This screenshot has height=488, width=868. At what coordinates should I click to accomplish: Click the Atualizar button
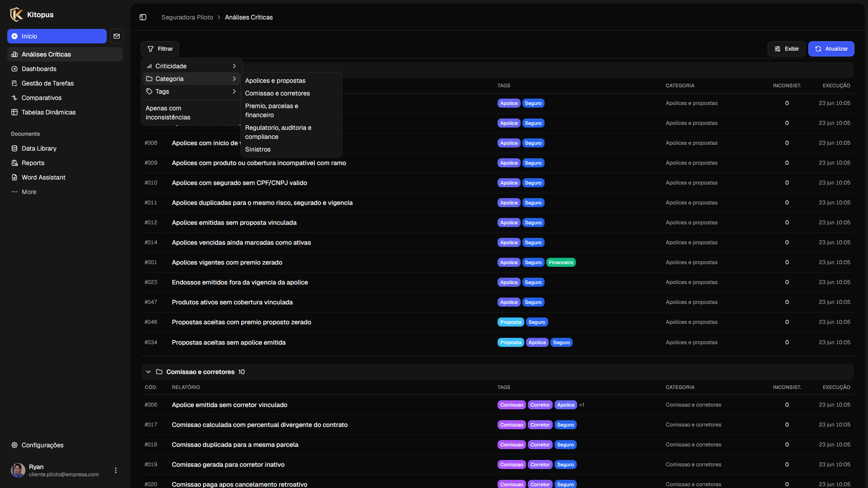click(x=831, y=49)
